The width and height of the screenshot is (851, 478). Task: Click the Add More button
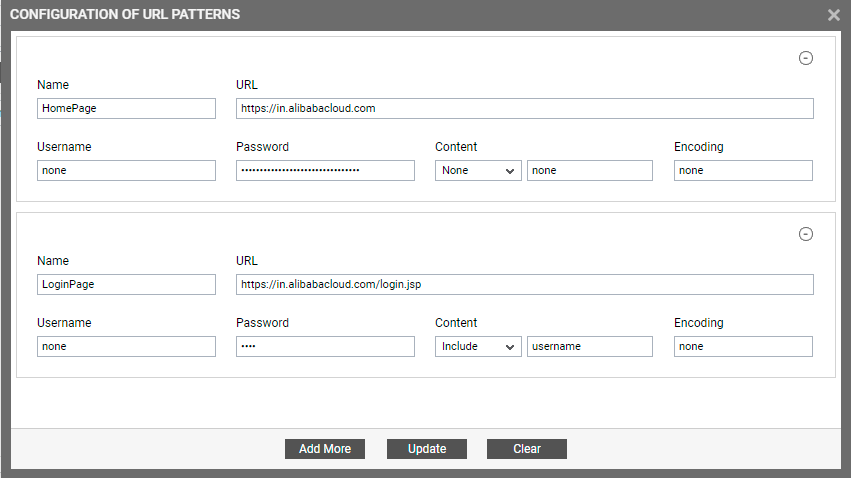(x=325, y=449)
